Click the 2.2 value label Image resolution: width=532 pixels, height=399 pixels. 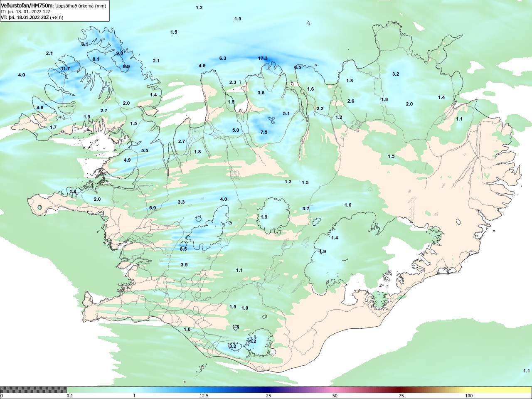click(320, 108)
